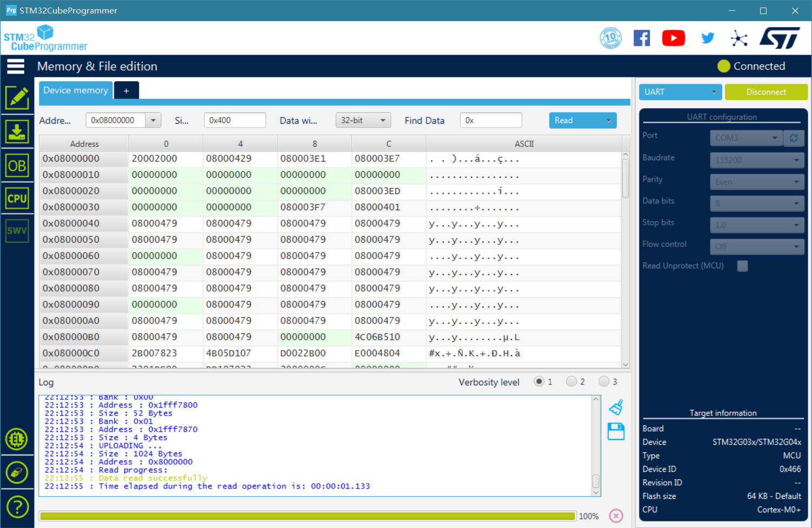Open the Flow control Off dropdown
The image size is (812, 528).
[x=757, y=246]
